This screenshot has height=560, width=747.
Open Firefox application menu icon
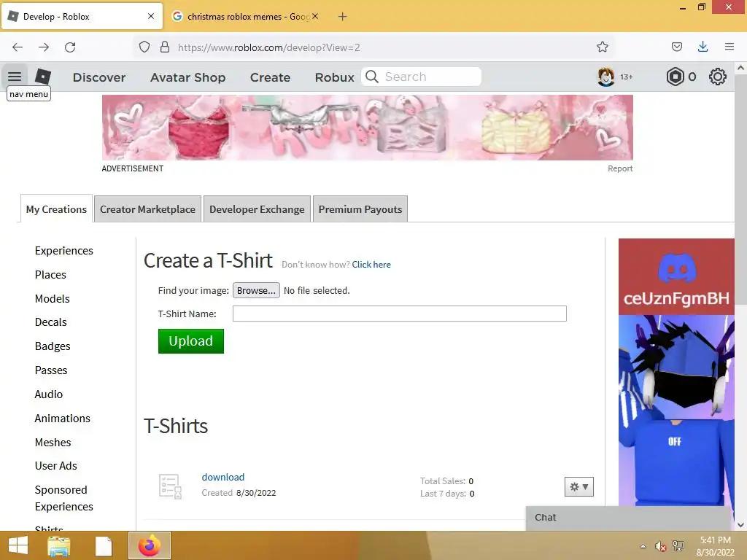729,47
